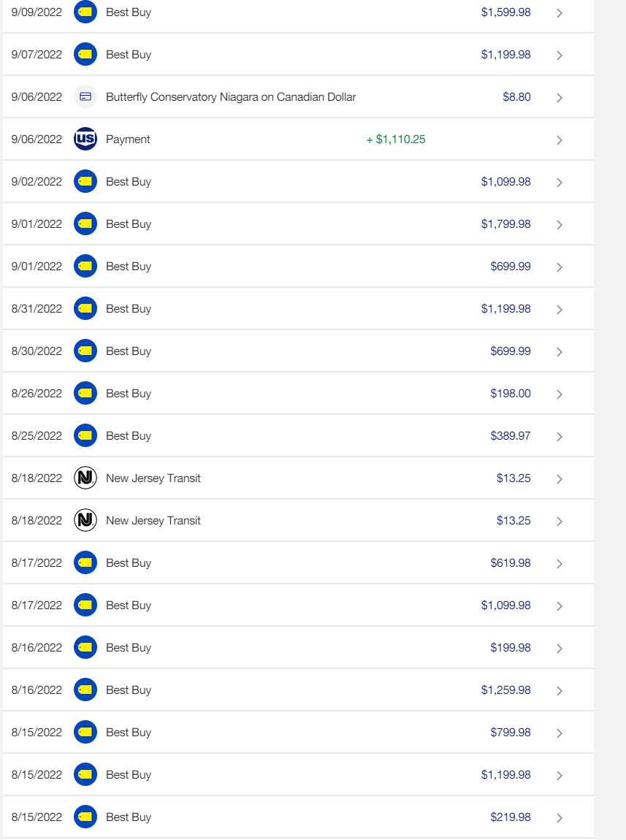This screenshot has height=840, width=626.
Task: Click Best Buy icon for $1,259.98 transaction
Action: [85, 690]
